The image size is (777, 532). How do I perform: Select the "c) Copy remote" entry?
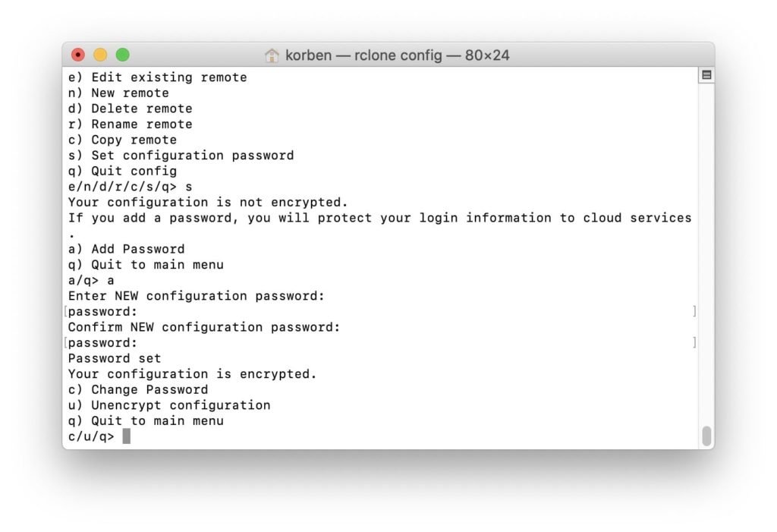121,140
